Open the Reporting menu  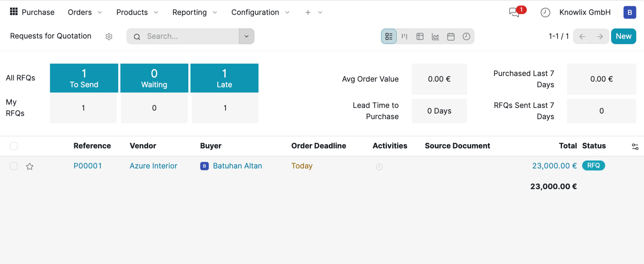click(x=190, y=12)
